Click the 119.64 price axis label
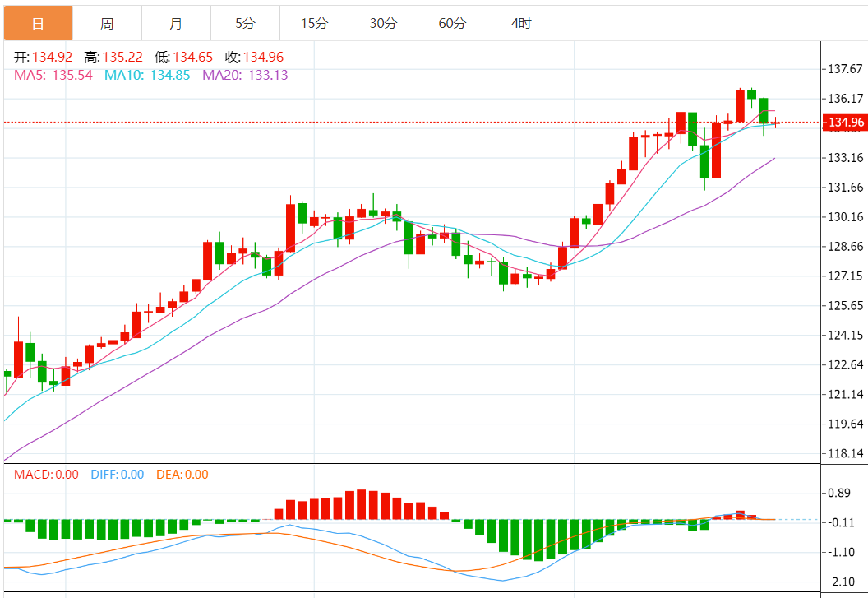 (845, 424)
